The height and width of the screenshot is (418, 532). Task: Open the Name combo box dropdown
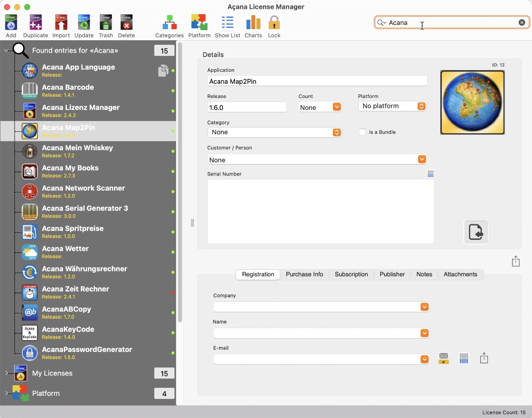click(x=425, y=333)
